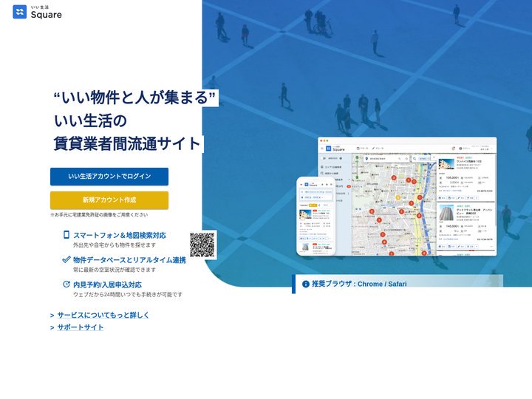Click the 推奨ブラウザ : Chrome / Safari notice
The width and height of the screenshot is (532, 399).
[x=398, y=284]
